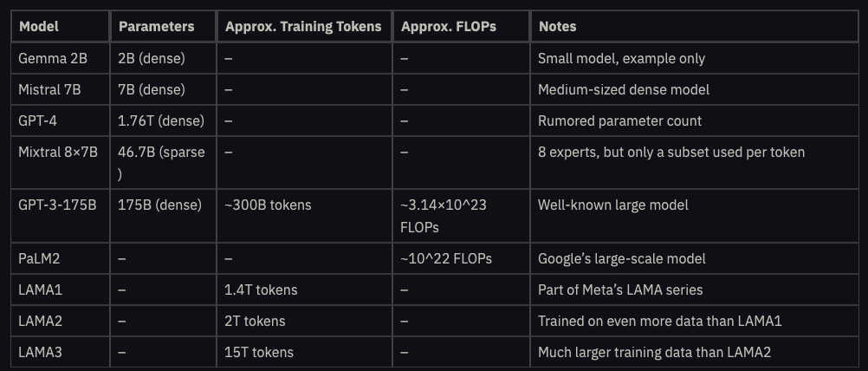
Task: Click the GPT-4 row name
Action: 38,121
